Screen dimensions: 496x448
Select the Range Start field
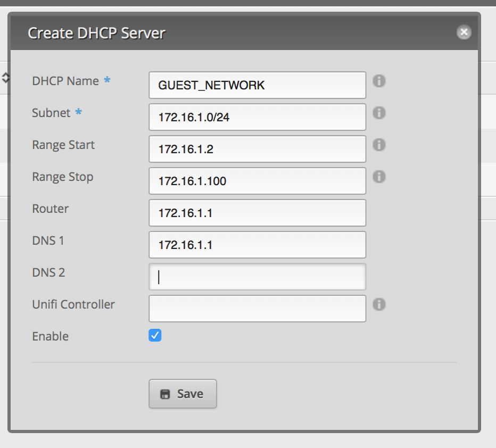tap(258, 149)
